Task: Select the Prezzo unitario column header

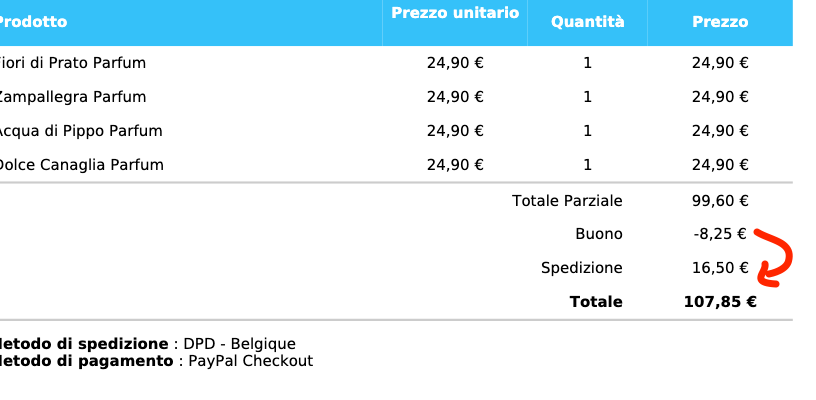Action: point(455,13)
